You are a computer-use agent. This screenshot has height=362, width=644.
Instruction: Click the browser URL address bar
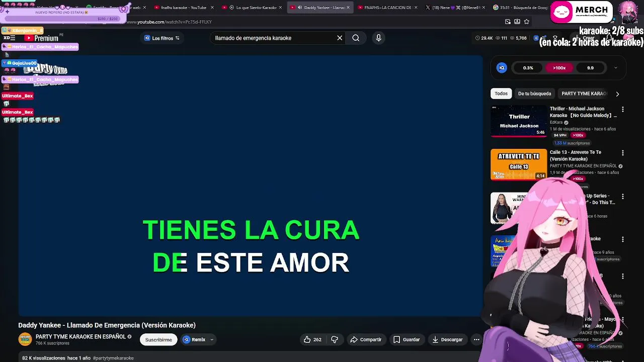tap(312, 22)
